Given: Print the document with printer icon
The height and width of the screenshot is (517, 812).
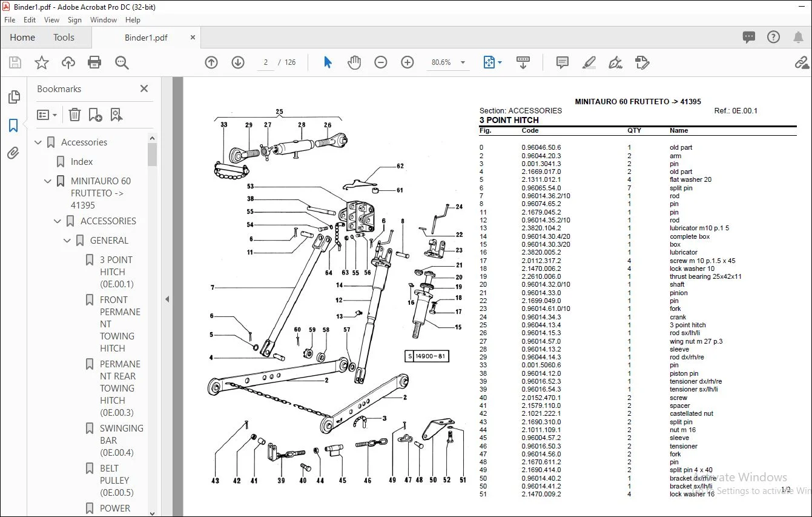Looking at the screenshot, I should [94, 62].
